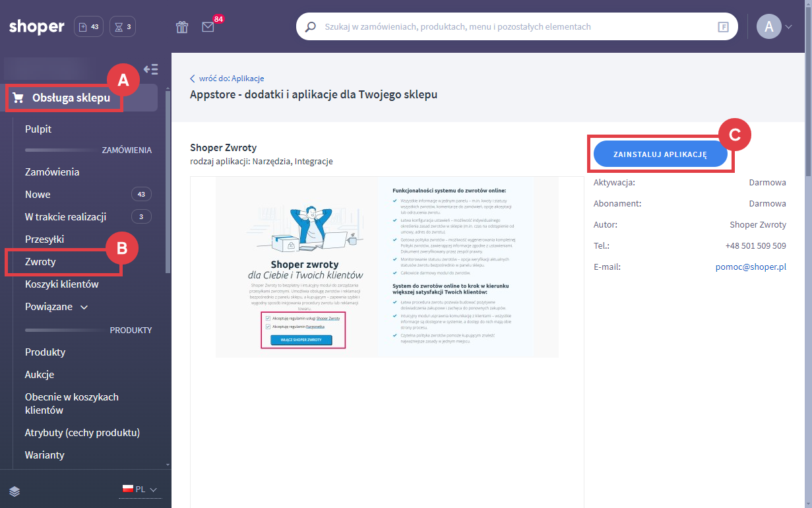Viewport: 812px width, 508px height.
Task: Click the Shoper logo
Action: [x=37, y=27]
